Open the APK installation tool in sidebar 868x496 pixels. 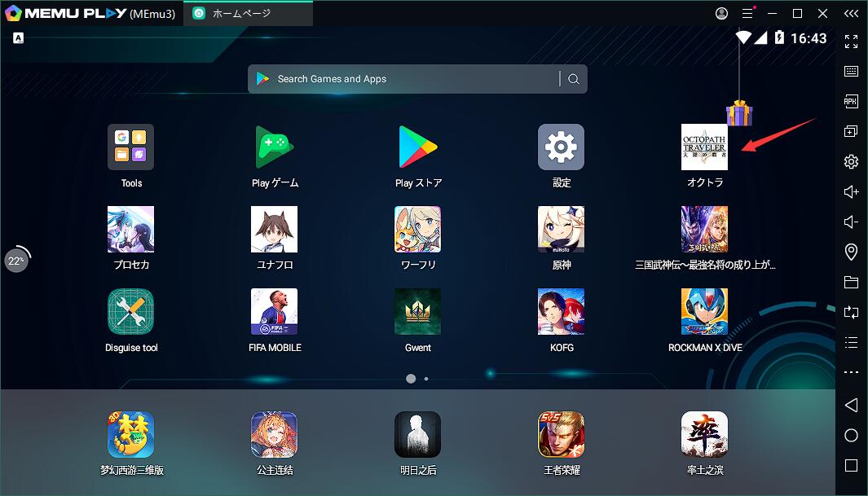coord(853,101)
